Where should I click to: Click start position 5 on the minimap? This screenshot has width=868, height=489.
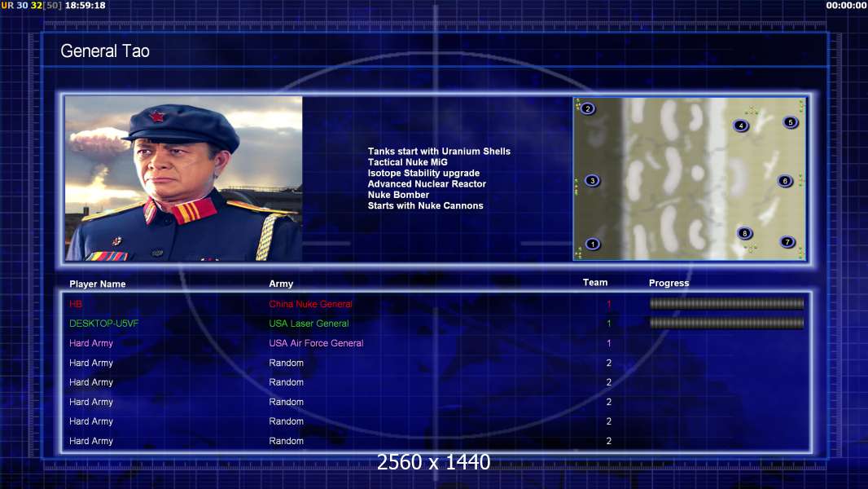(x=791, y=122)
